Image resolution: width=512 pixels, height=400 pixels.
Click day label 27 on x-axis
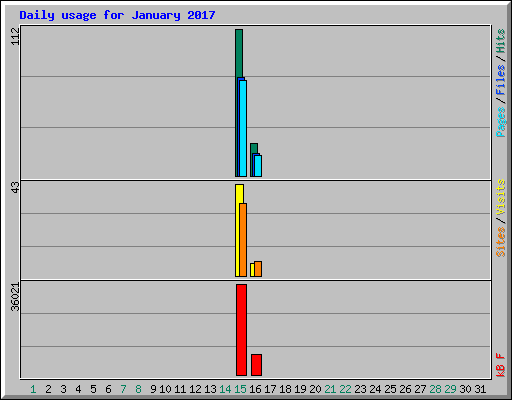(x=420, y=389)
